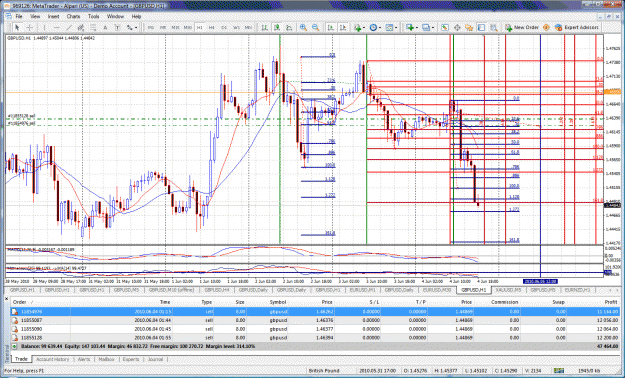Toggle chart shift
This screenshot has width=625, height=378.
click(343, 28)
